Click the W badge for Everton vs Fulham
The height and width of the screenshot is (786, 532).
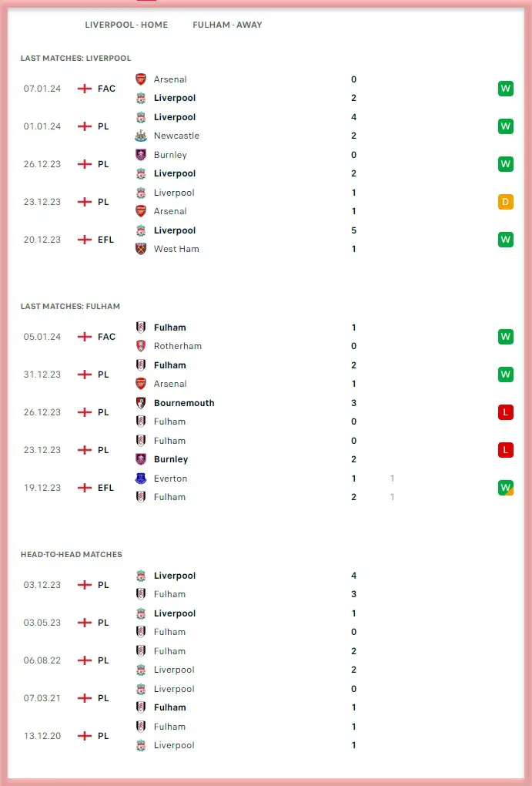[x=505, y=488]
